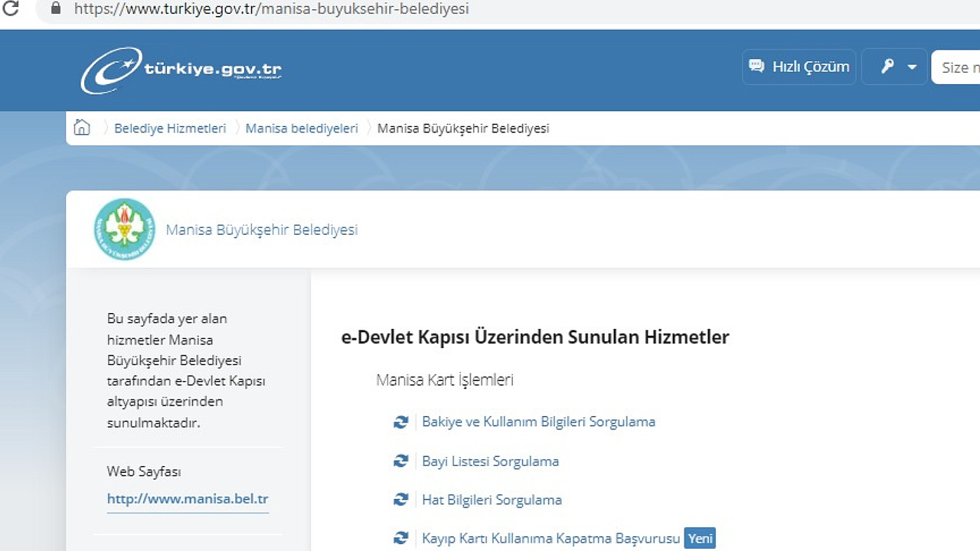
Task: Open Hat Bilgileri Sorgulama service
Action: point(492,500)
